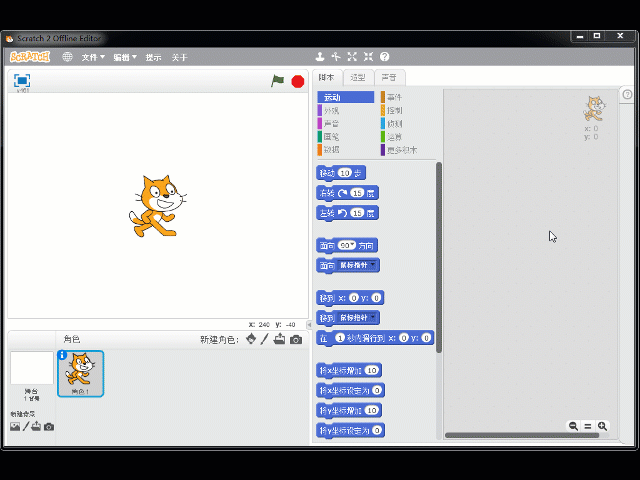
Task: Switch to the 脚本 tab
Action: (x=327, y=78)
